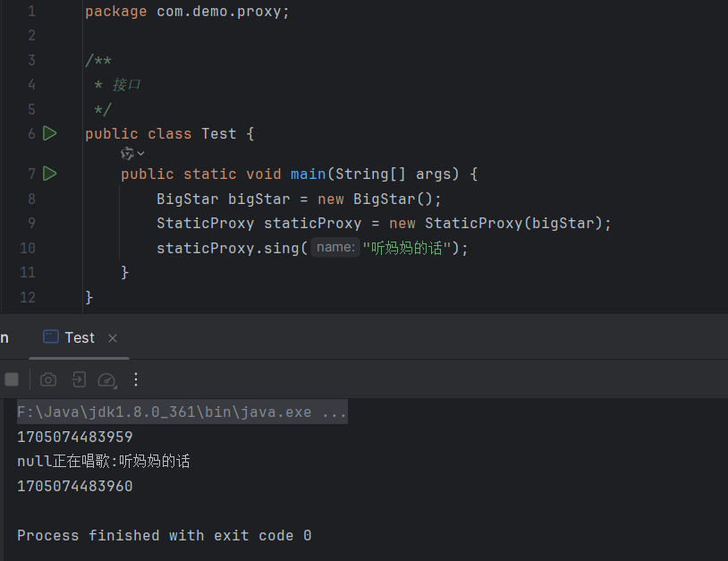The image size is (728, 561).
Task: Expand the folded java.exe command line
Action: click(x=182, y=412)
